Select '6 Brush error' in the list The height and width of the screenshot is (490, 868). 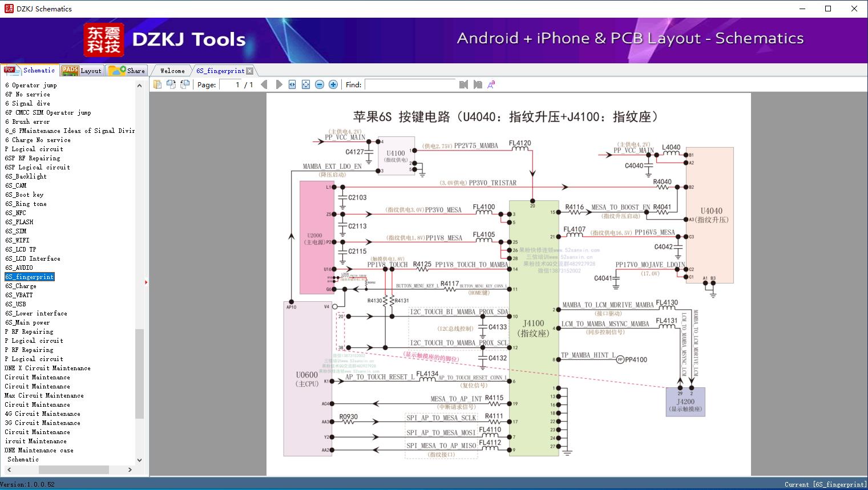pos(27,122)
